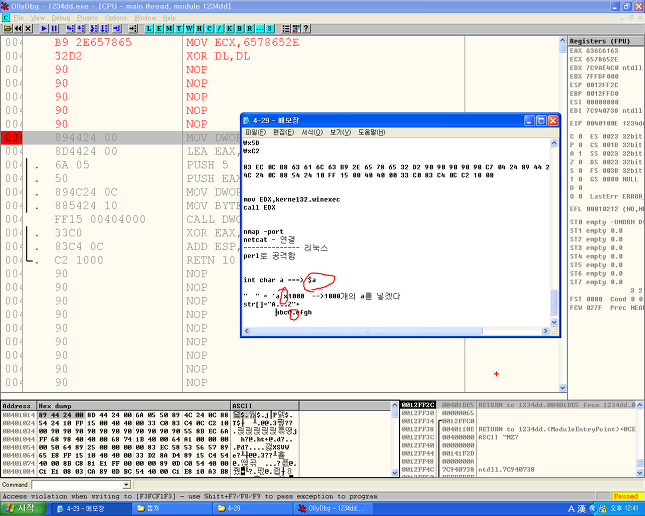Open Memory map with M button
645x516 pixels.
pyautogui.click(x=169, y=28)
